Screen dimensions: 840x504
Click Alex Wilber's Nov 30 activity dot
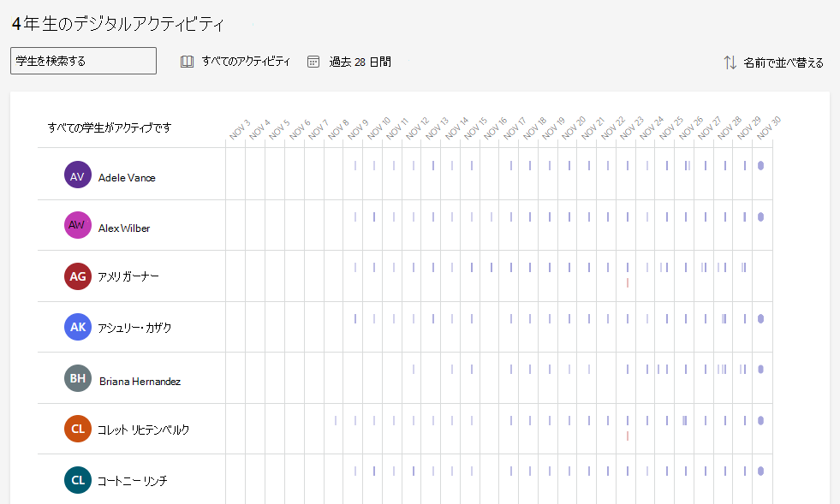click(x=760, y=217)
